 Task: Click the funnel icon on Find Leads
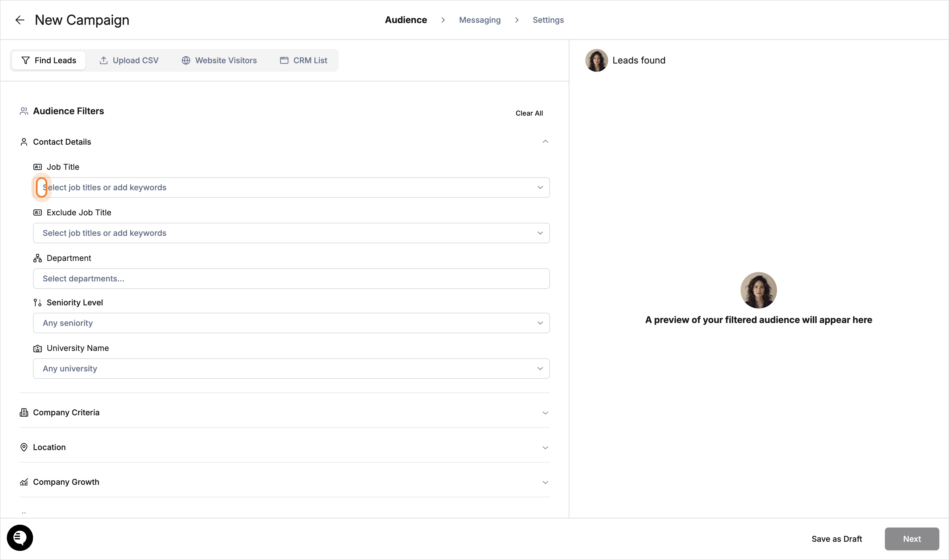[x=25, y=60]
